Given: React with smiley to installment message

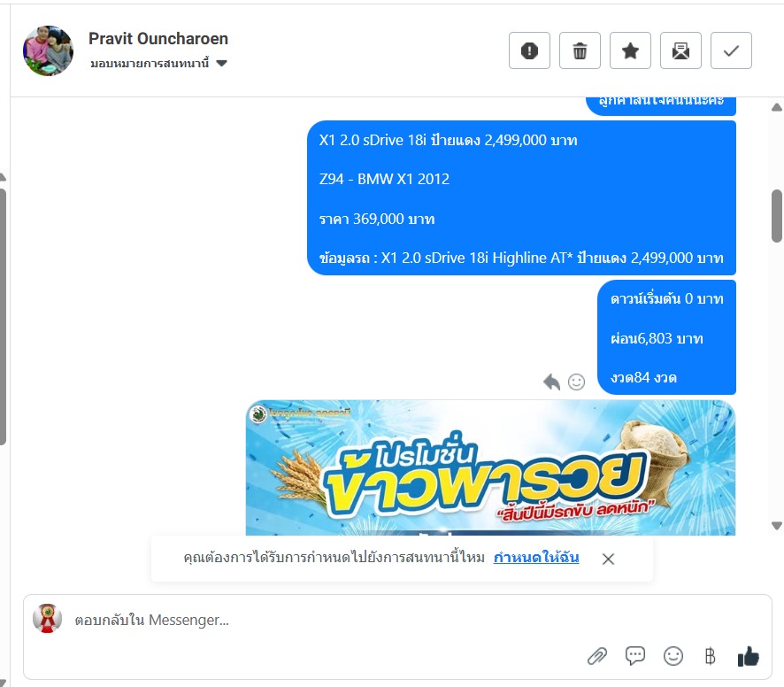Looking at the screenshot, I should (577, 382).
